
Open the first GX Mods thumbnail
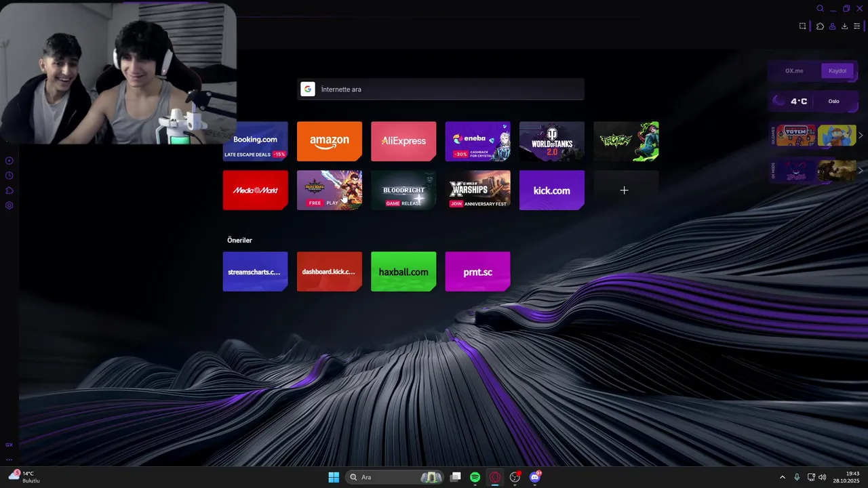tap(796, 171)
